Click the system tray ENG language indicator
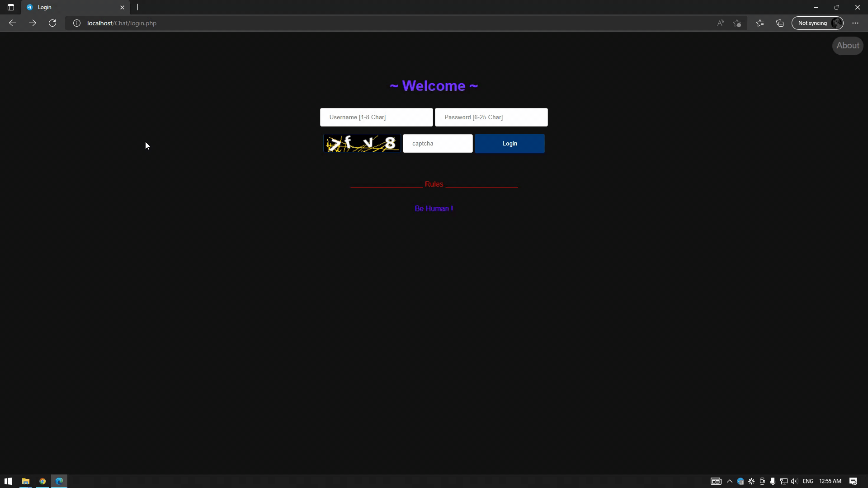 point(808,481)
